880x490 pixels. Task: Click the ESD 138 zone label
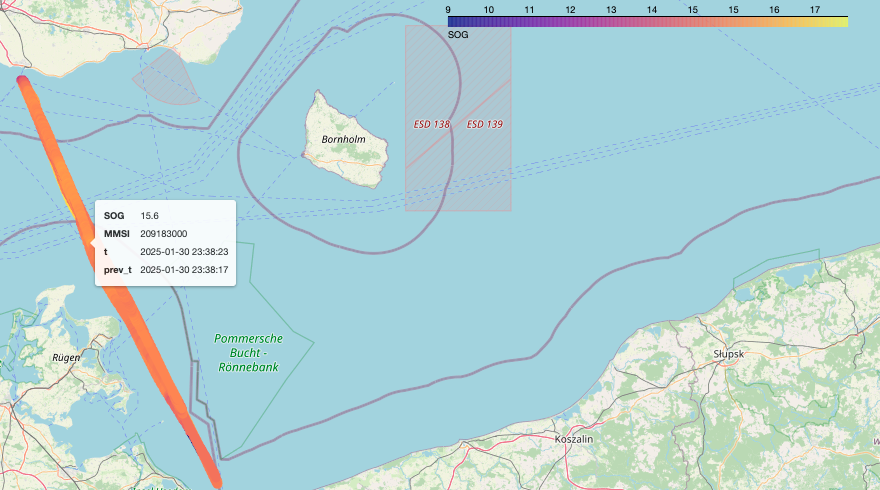(431, 125)
